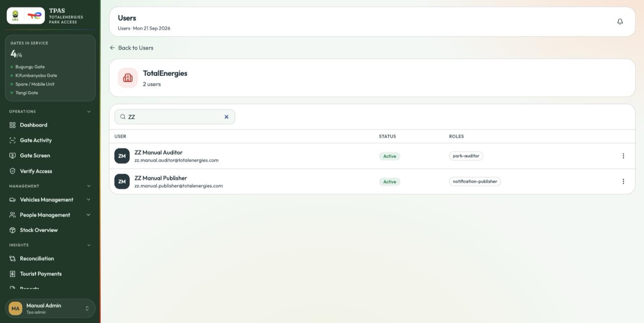Viewport: 644px width, 323px height.
Task: Open the Manual Admin account switcher
Action: (x=50, y=308)
